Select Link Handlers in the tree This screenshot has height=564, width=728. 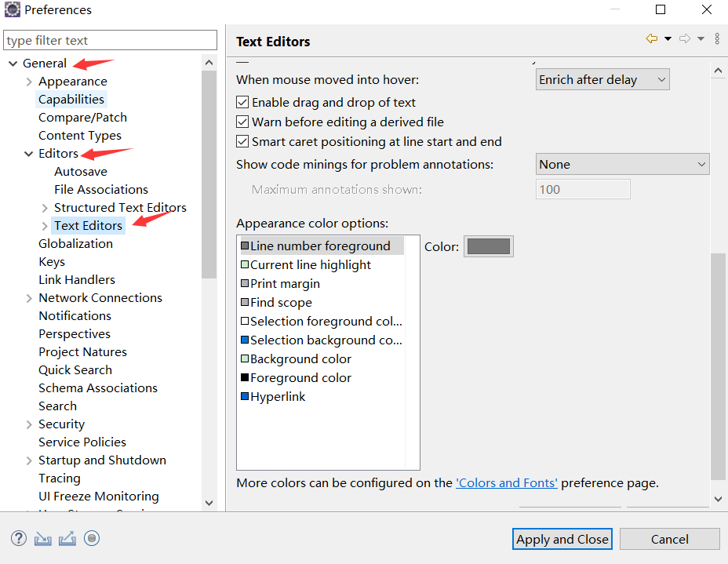coord(77,280)
